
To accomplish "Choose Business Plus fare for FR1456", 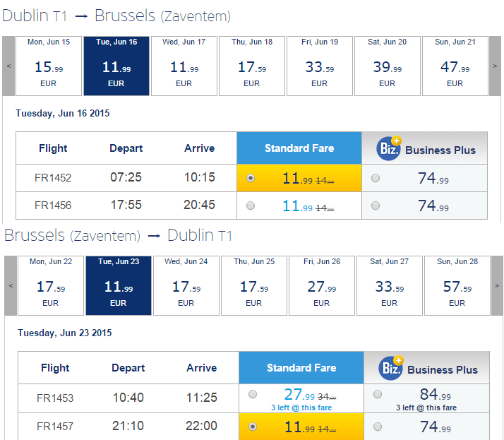I will click(376, 206).
